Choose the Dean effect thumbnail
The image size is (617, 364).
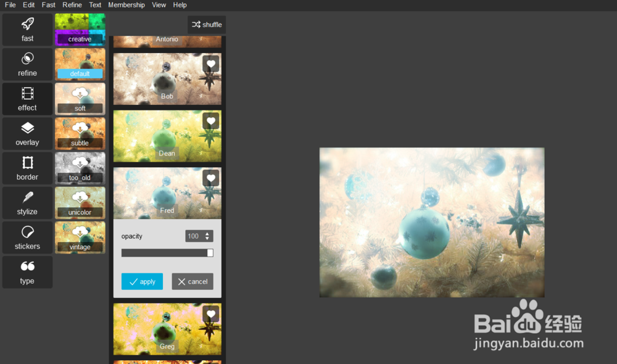[x=167, y=136]
